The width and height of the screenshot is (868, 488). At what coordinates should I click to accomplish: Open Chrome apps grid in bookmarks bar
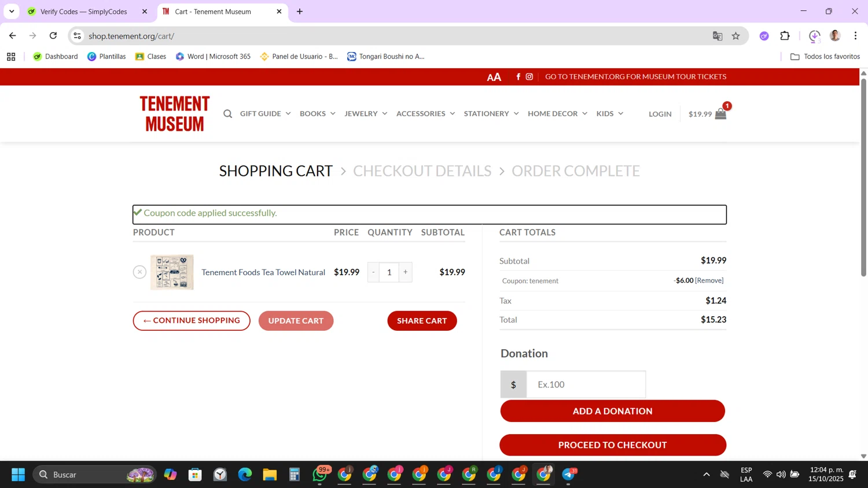[x=11, y=57]
